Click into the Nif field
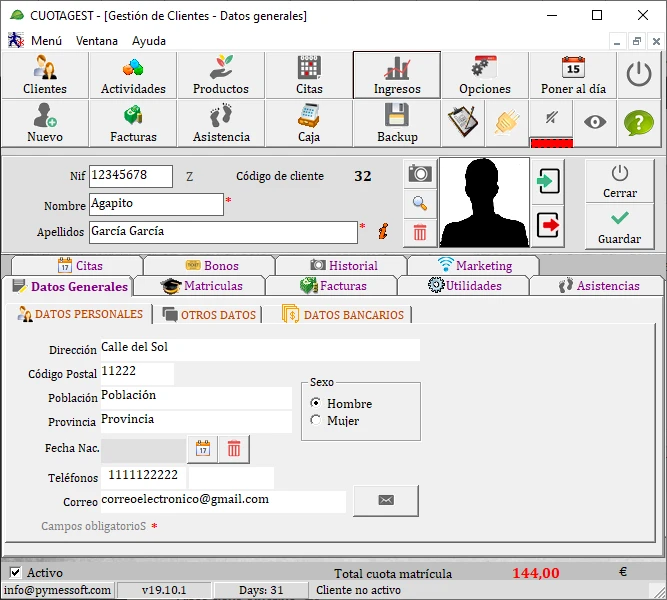The height and width of the screenshot is (600, 667). click(131, 176)
